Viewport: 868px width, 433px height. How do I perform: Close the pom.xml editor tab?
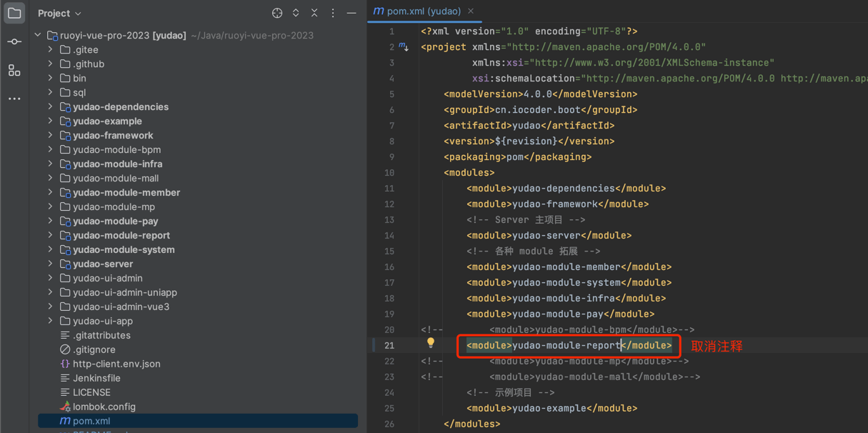click(471, 11)
